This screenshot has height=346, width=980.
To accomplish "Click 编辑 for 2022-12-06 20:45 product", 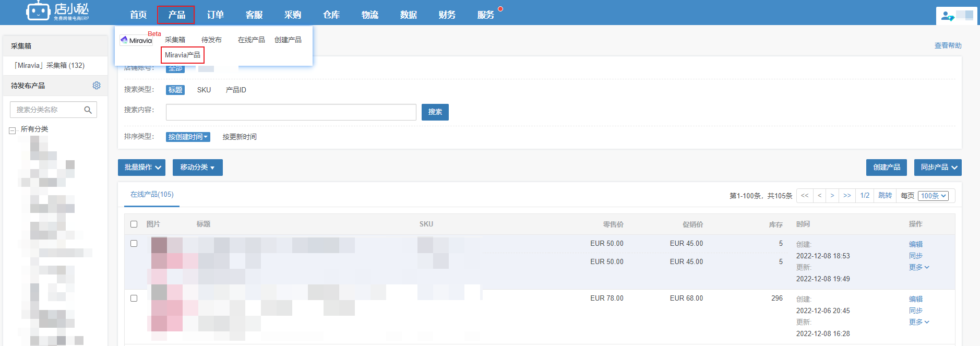I will pyautogui.click(x=916, y=299).
